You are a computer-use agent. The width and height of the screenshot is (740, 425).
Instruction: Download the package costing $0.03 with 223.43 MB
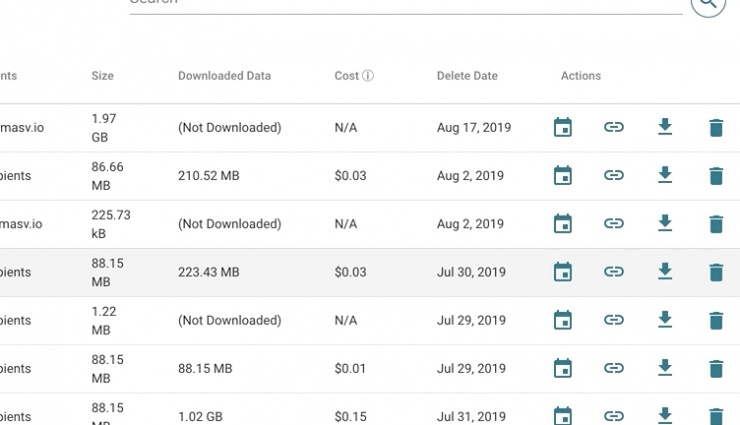pyautogui.click(x=665, y=272)
